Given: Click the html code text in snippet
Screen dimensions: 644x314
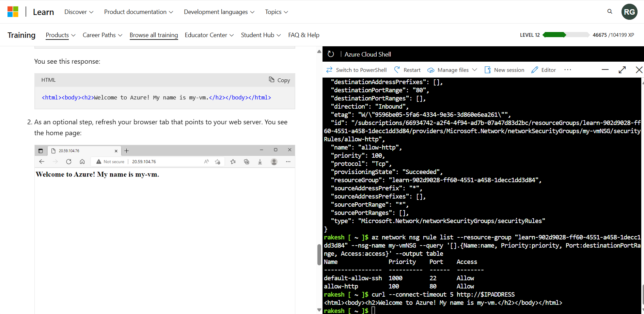Looking at the screenshot, I should click(x=156, y=97).
